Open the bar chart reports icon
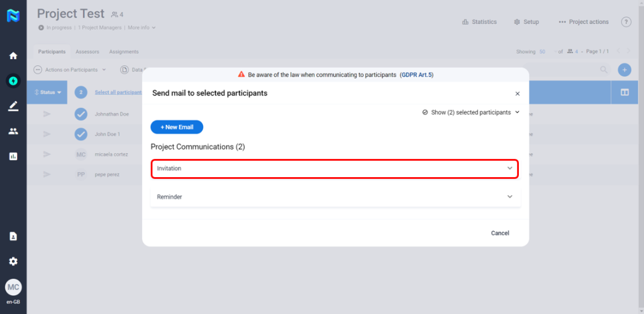This screenshot has height=314, width=644. pos(13,156)
